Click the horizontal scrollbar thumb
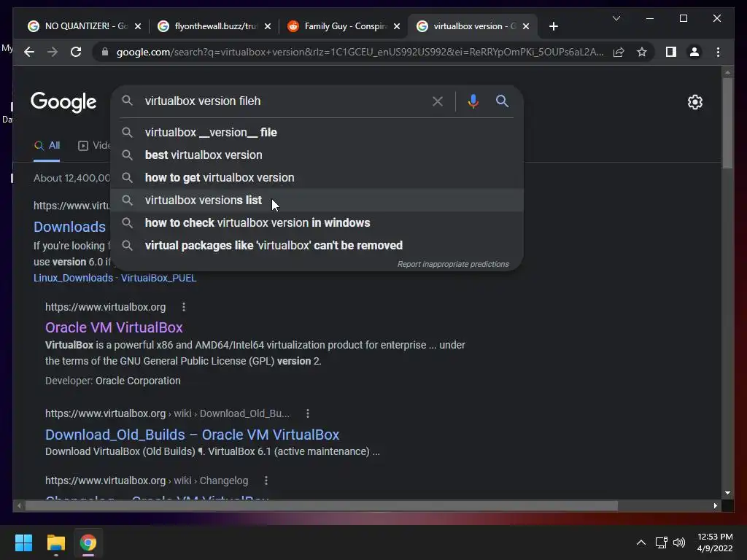Screen dimensions: 747x560 tap(322, 506)
